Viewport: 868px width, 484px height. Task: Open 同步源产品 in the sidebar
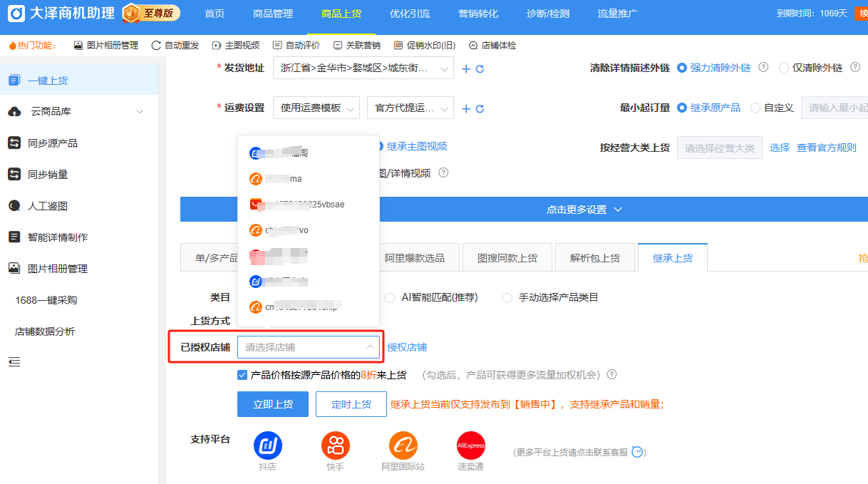tap(53, 143)
